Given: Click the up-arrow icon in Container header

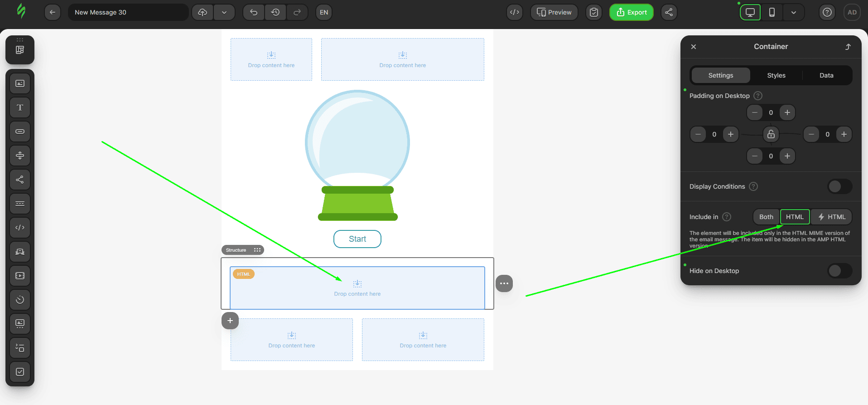Looking at the screenshot, I should (x=848, y=47).
